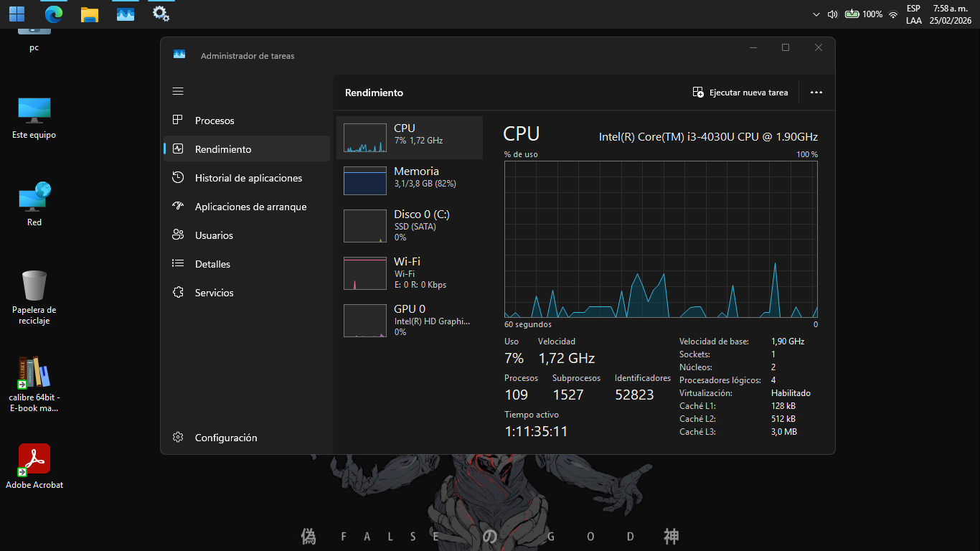This screenshot has height=551, width=980.
Task: Select Historial de aplicaciones icon
Action: pos(178,178)
